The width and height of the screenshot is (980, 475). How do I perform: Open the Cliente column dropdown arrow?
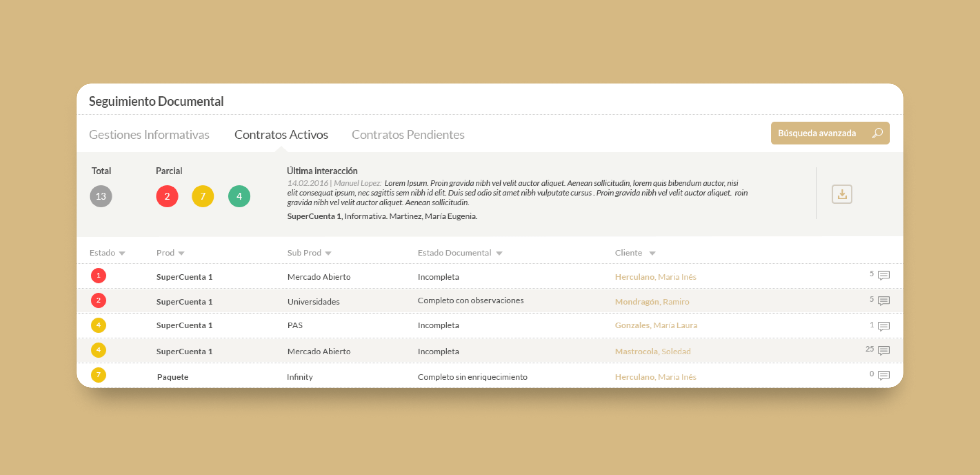pyautogui.click(x=652, y=253)
